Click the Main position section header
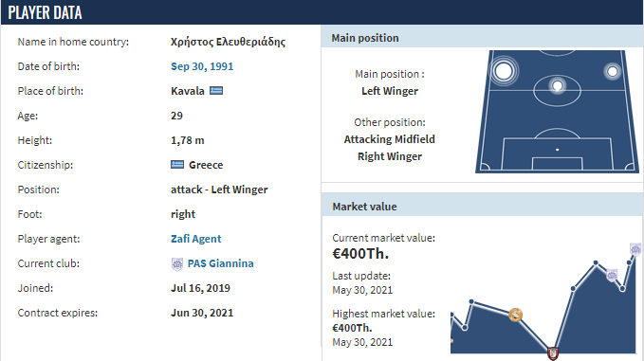644x361 pixels. tap(482, 38)
